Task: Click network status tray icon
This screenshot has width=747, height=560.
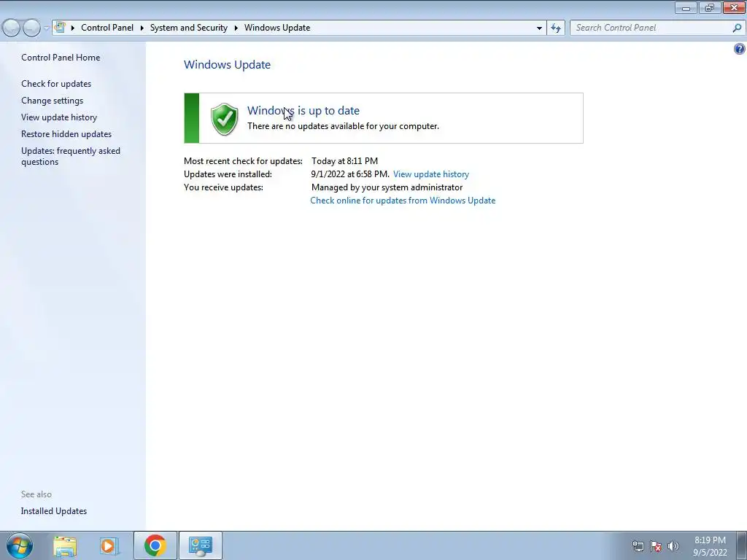Action: tap(638, 546)
